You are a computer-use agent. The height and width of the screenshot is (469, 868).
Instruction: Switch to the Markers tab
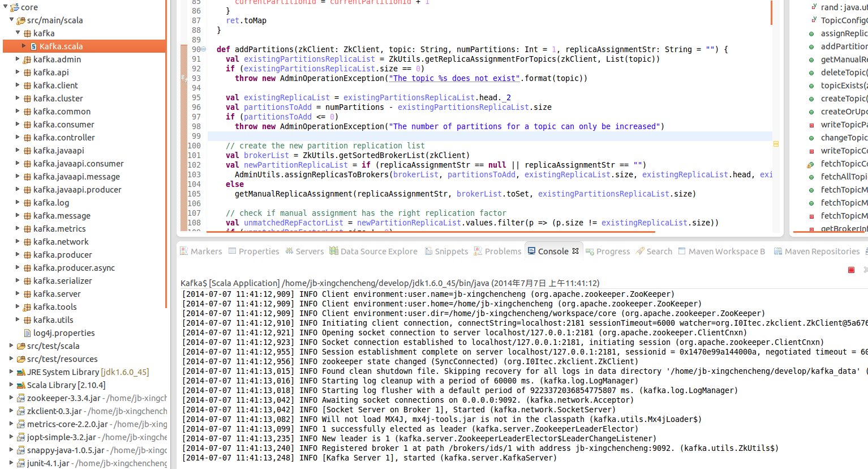(x=201, y=251)
